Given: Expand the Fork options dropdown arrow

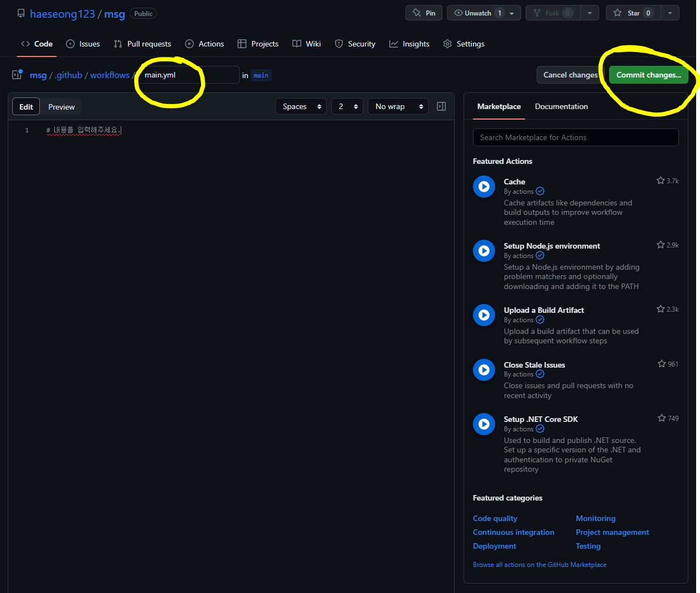Looking at the screenshot, I should (590, 13).
